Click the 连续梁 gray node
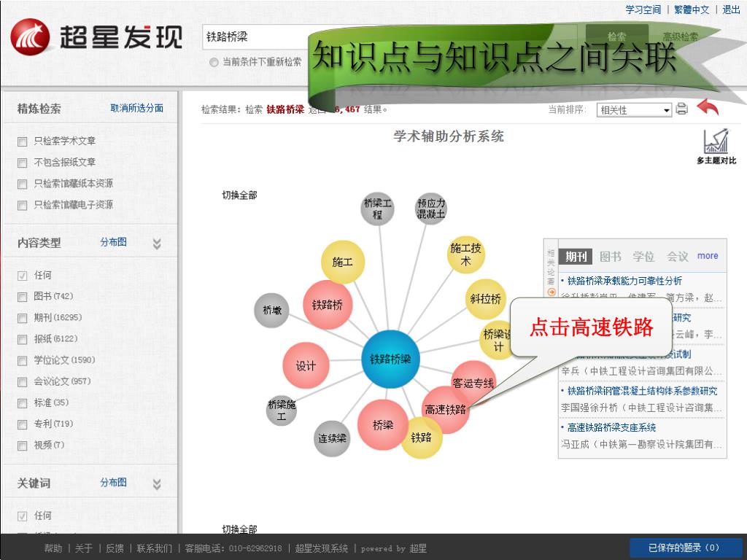Image resolution: width=747 pixels, height=560 pixels. [x=332, y=438]
